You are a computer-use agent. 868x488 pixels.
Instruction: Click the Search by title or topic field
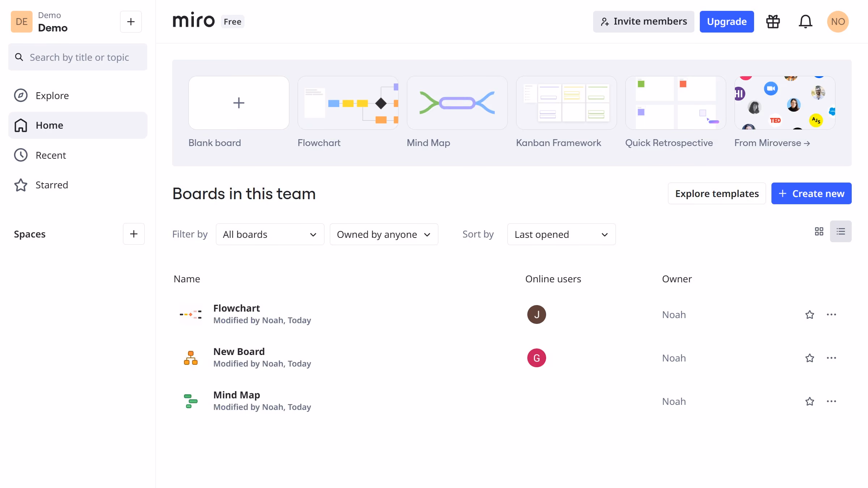coord(78,57)
